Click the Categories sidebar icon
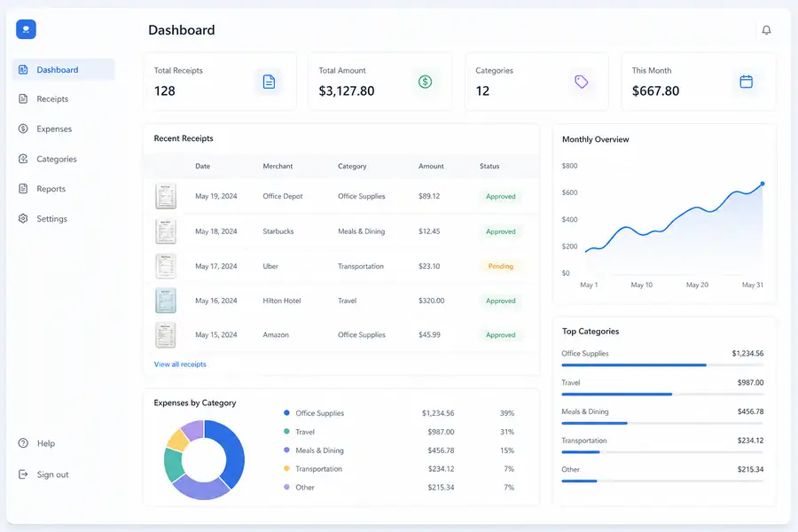798x532 pixels. tap(23, 159)
